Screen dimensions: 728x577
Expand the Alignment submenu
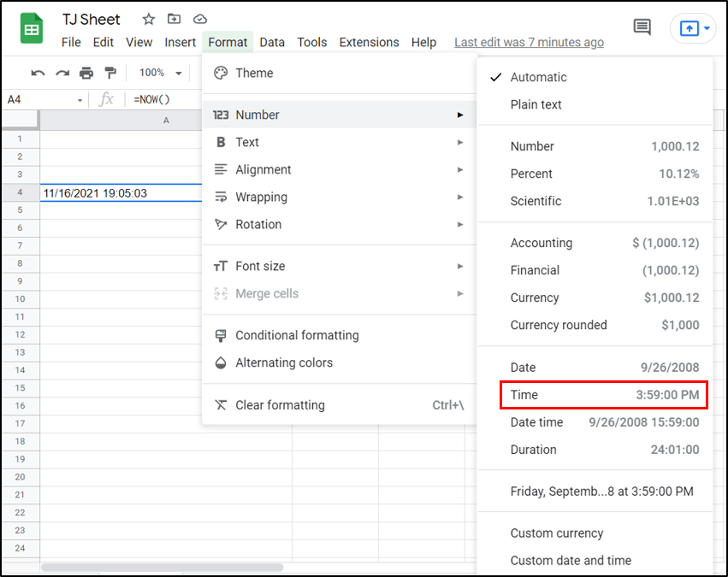tap(340, 169)
